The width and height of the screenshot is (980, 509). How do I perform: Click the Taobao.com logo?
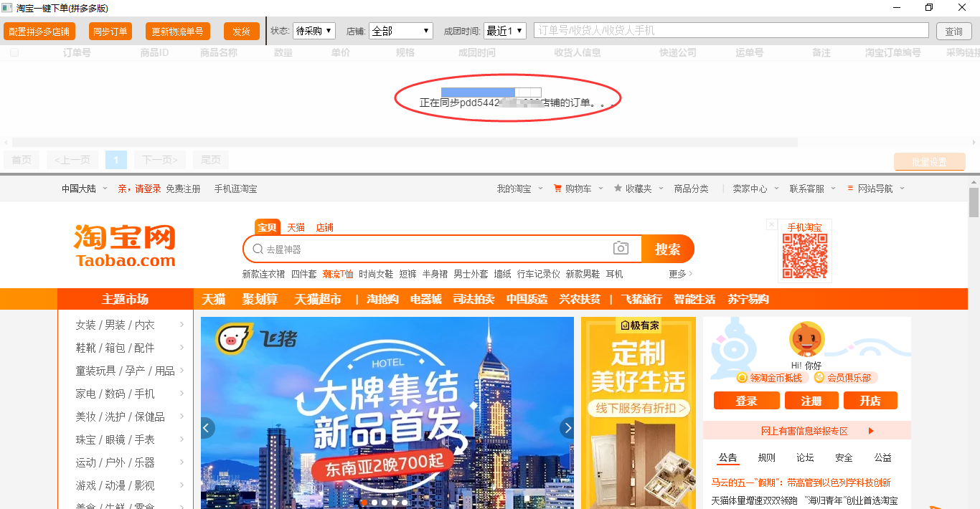[126, 247]
